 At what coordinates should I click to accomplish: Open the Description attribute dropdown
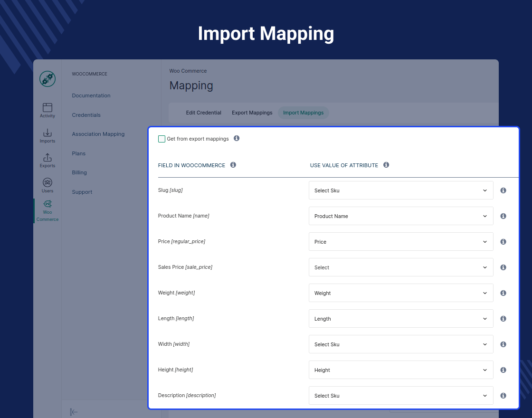tap(401, 396)
